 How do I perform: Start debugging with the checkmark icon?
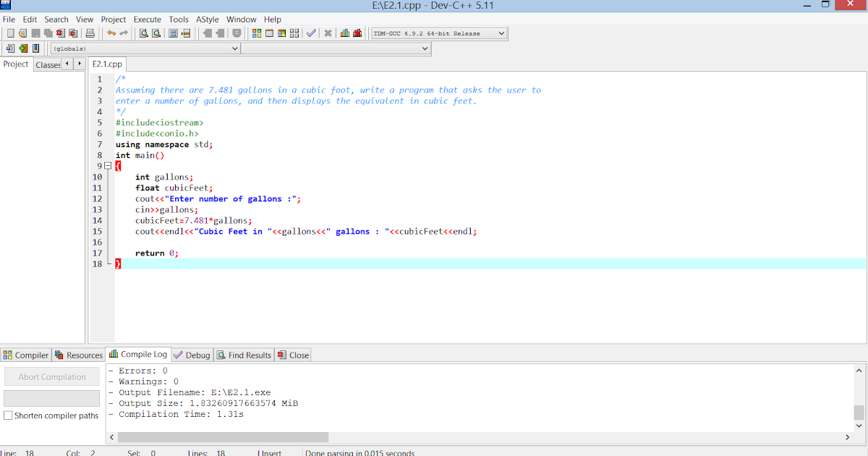[x=311, y=33]
